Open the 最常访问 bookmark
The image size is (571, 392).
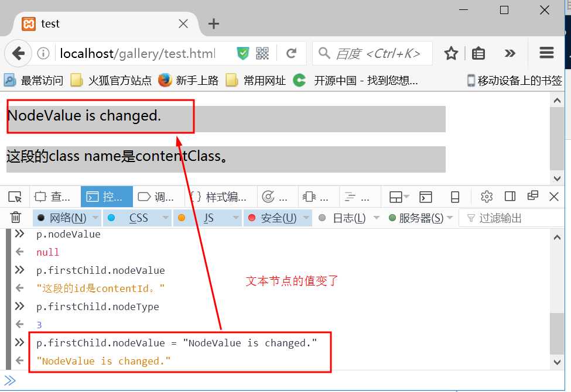33,80
